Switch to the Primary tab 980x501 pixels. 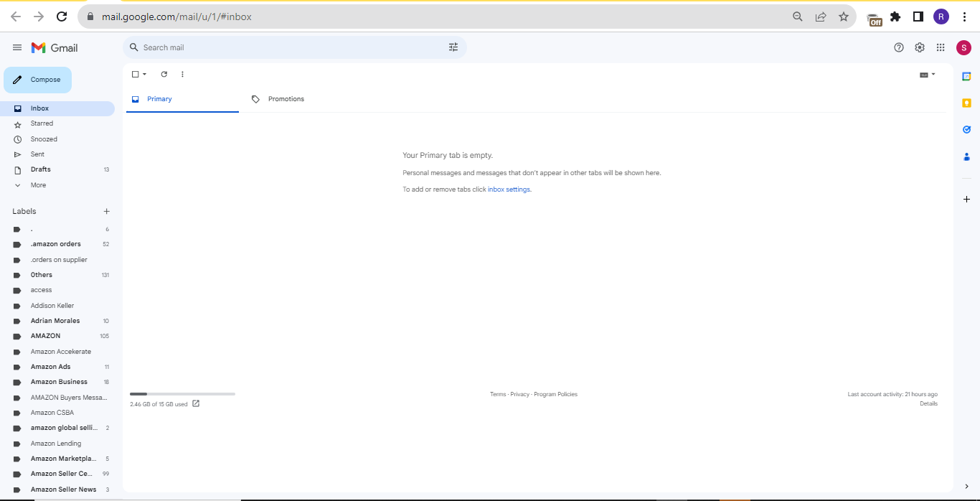[182, 99]
